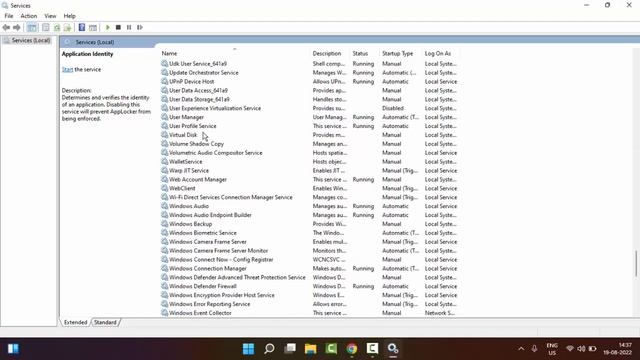Switch to the Extended tab
Screen dimensions: 640x360
76,322
